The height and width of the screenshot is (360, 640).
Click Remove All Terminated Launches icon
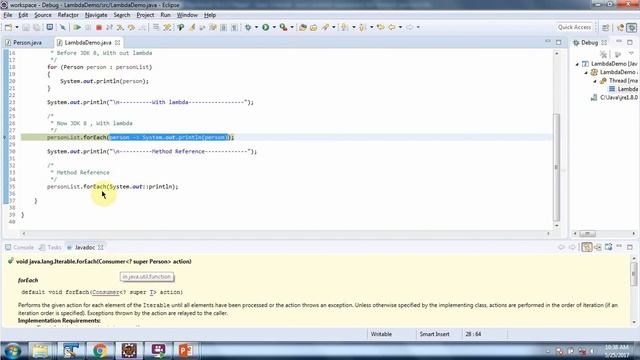coord(604,54)
